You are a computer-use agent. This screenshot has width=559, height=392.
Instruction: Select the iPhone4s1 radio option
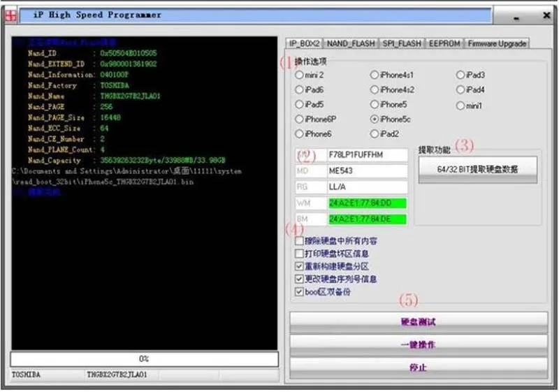pyautogui.click(x=392, y=75)
